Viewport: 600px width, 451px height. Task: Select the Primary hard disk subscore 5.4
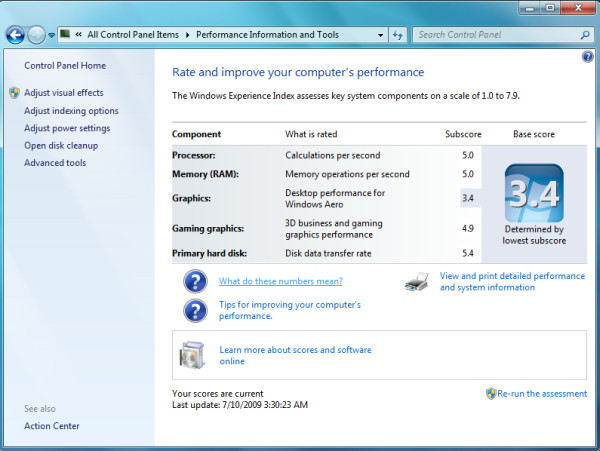click(x=468, y=253)
